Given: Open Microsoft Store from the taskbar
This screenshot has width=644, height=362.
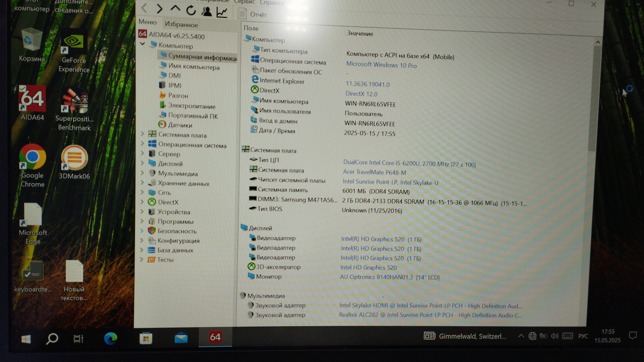Looking at the screenshot, I should pyautogui.click(x=146, y=338).
